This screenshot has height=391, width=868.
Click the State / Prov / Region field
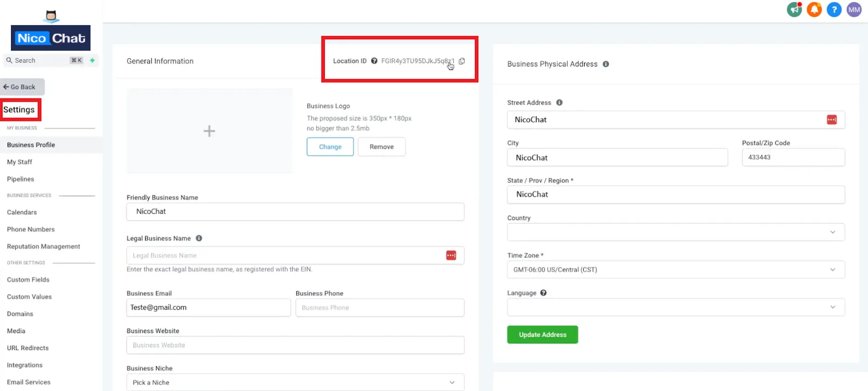click(676, 194)
